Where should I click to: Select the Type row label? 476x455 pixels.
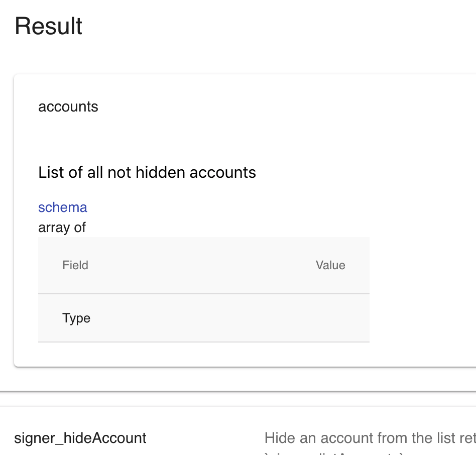tap(76, 318)
